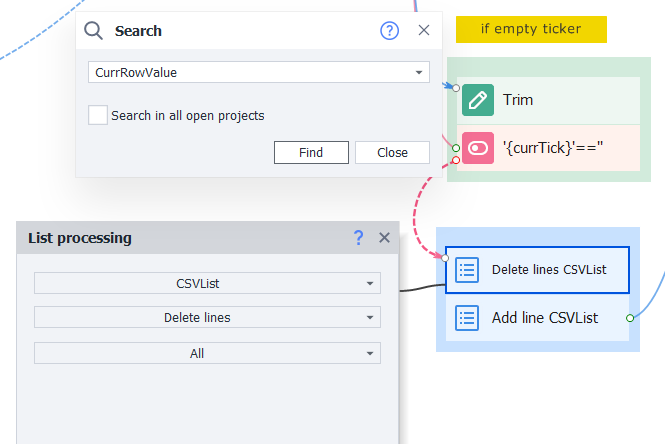Viewport: 665px width, 444px height.
Task: Click red false-branch connector on the curTick condition
Action: [456, 160]
